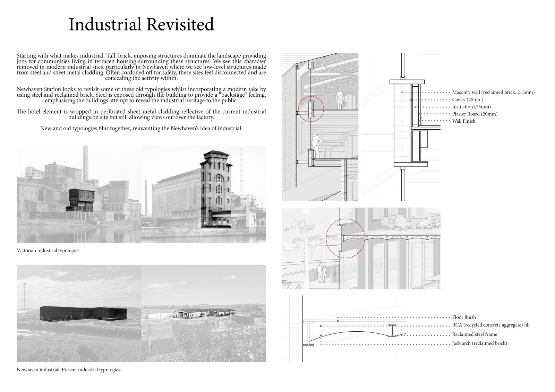This screenshot has height=392, width=555.
Task: Click the red dashed circle in wall section perspective
Action: 310,108
